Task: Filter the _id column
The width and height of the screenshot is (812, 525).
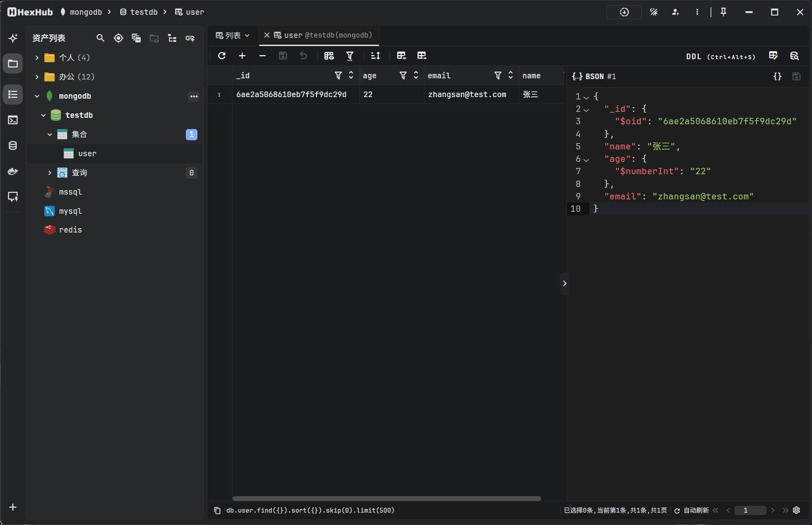Action: coord(338,75)
